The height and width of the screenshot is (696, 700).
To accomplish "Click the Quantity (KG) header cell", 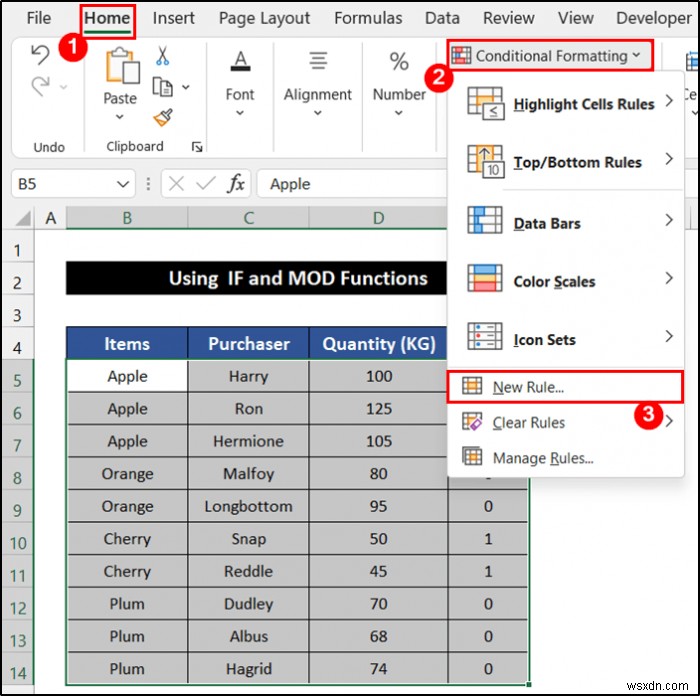I will [x=378, y=343].
